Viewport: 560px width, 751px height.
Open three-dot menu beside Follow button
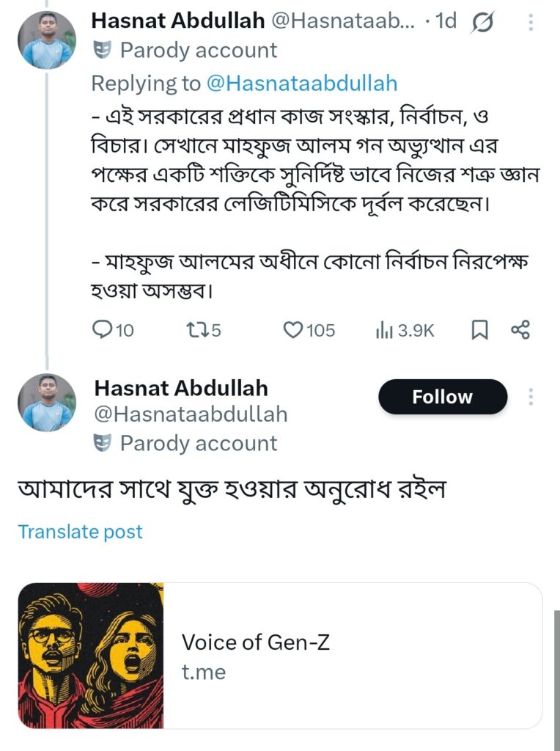(531, 398)
